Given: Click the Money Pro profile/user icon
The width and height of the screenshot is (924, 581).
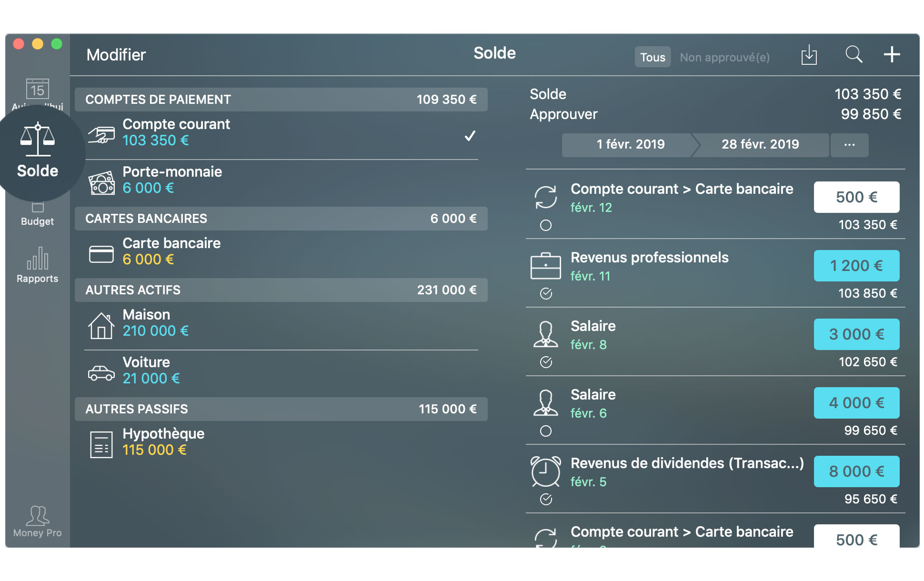Looking at the screenshot, I should (x=37, y=519).
